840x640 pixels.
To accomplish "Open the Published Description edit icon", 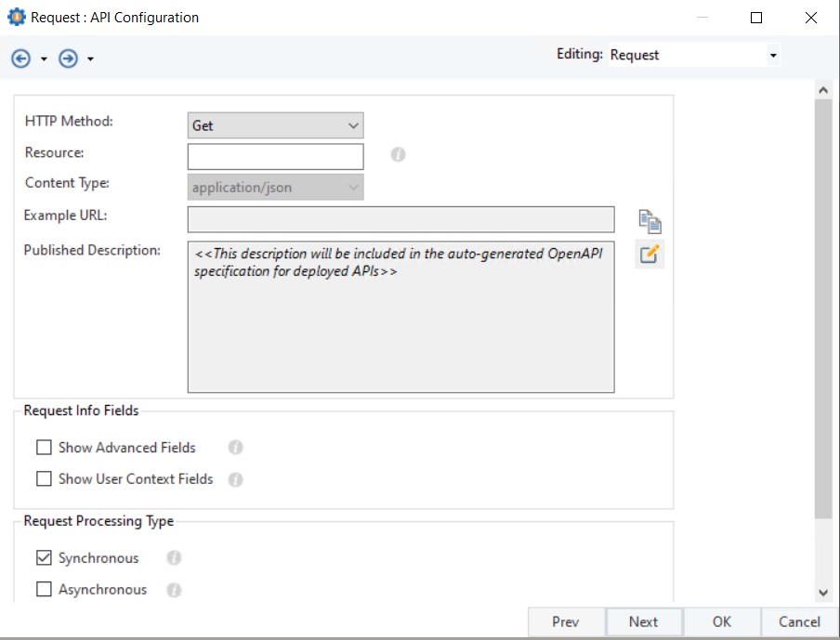I will tap(650, 254).
